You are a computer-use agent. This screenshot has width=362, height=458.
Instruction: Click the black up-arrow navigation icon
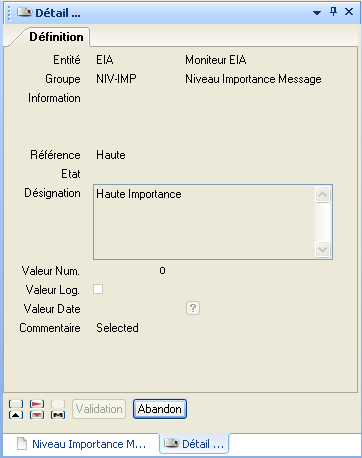[16, 415]
